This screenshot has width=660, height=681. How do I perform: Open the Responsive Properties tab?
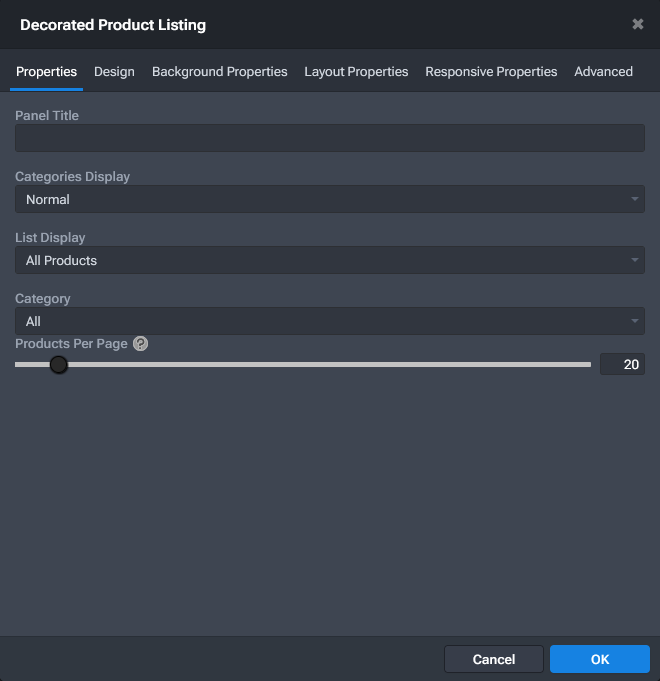pyautogui.click(x=491, y=72)
